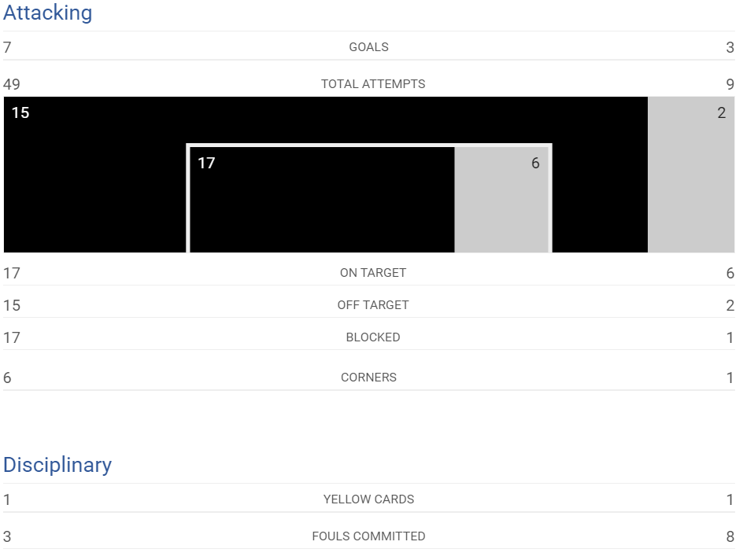
Task: Click away fouls committed value 8
Action: tap(730, 536)
